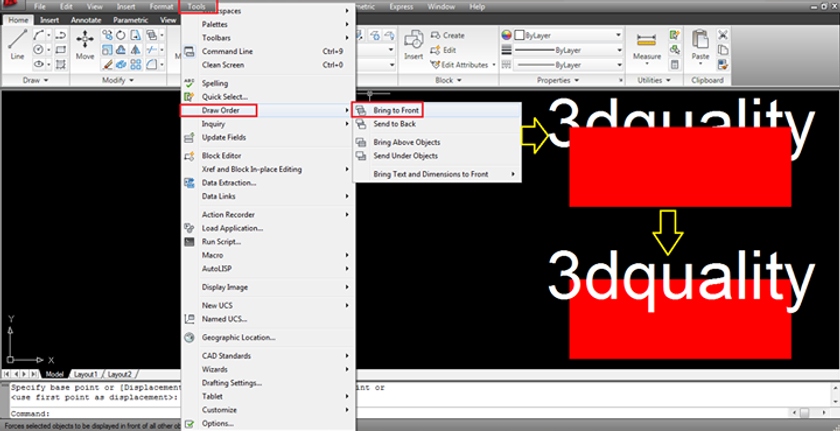Viewport: 840px width, 431px height.
Task: Open the color wheel in Properties panel
Action: point(507,35)
